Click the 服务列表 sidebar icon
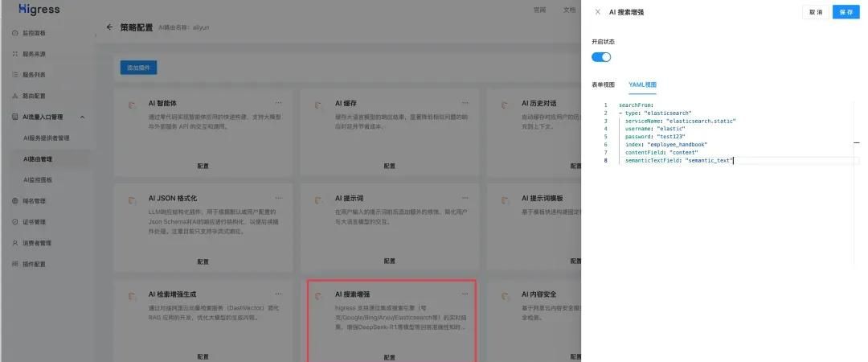Image resolution: width=868 pixels, height=362 pixels. click(15, 75)
